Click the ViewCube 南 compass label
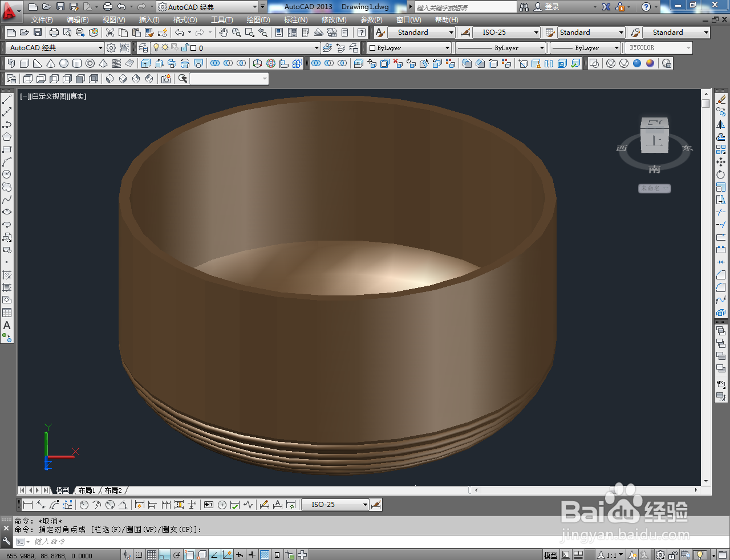The width and height of the screenshot is (730, 560). [654, 169]
